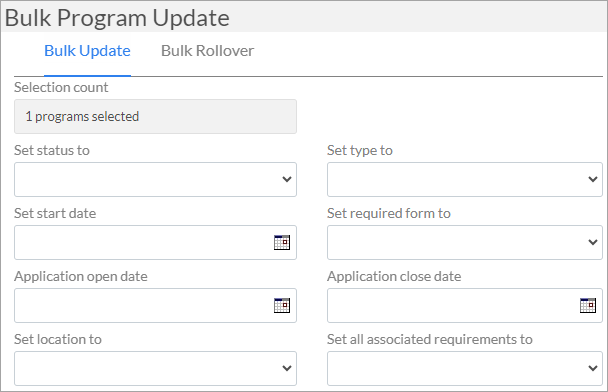Focus the Set start date text field
The width and height of the screenshot is (608, 392).
click(x=143, y=242)
